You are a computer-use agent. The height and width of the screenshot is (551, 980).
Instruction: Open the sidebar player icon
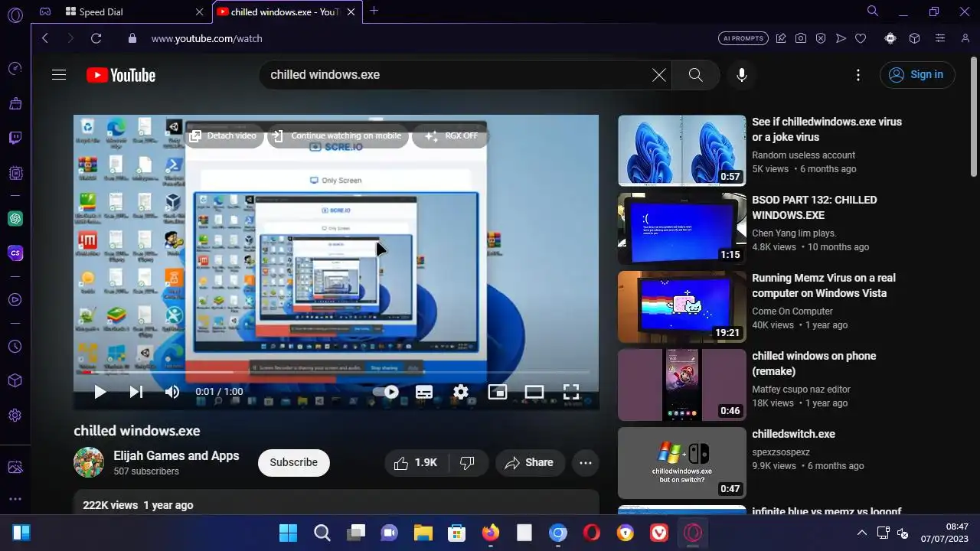pos(15,300)
